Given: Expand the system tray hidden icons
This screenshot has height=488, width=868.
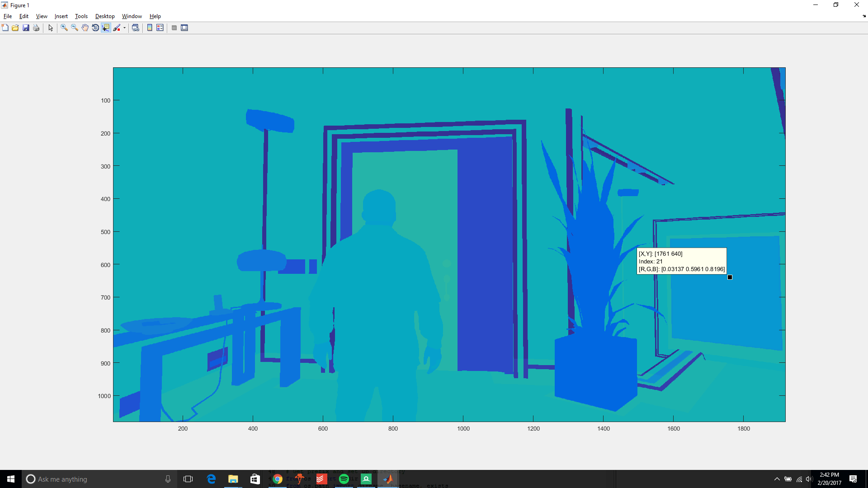Looking at the screenshot, I should tap(776, 479).
